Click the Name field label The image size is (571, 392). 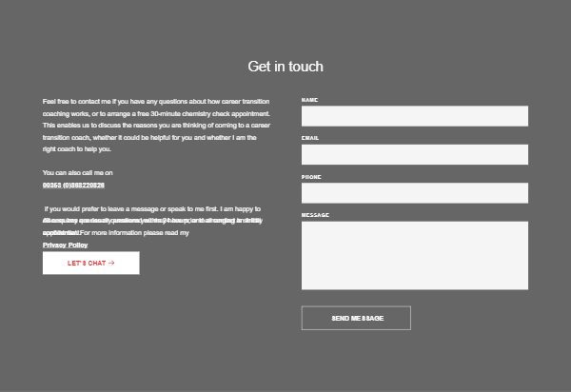[x=309, y=100]
